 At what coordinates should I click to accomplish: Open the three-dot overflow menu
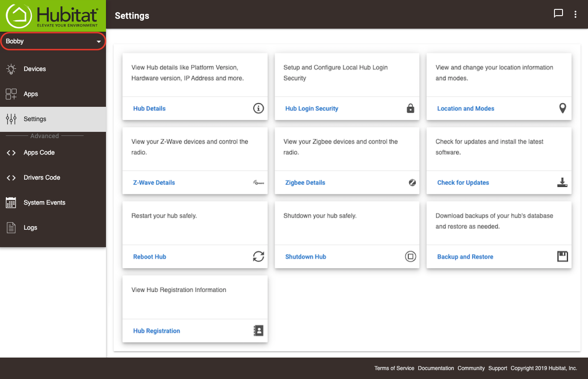[x=575, y=14]
